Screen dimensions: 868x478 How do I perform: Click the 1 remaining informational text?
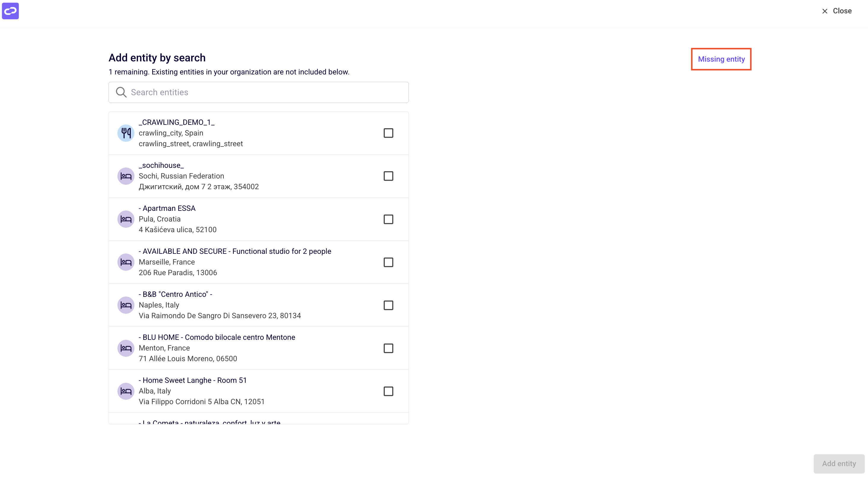229,72
